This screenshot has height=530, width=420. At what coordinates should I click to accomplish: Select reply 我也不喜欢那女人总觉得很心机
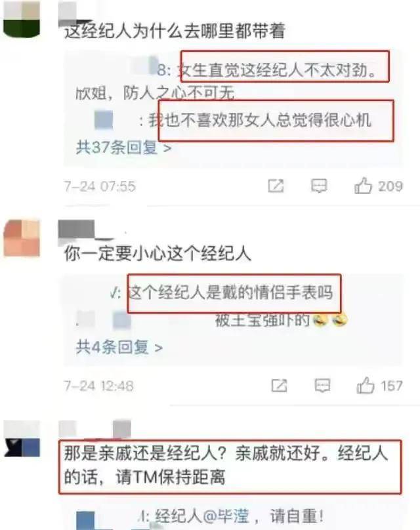click(259, 120)
